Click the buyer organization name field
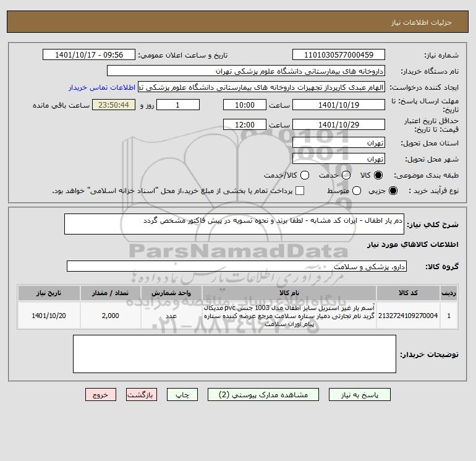Screen dimensions: 476x461 point(246,71)
